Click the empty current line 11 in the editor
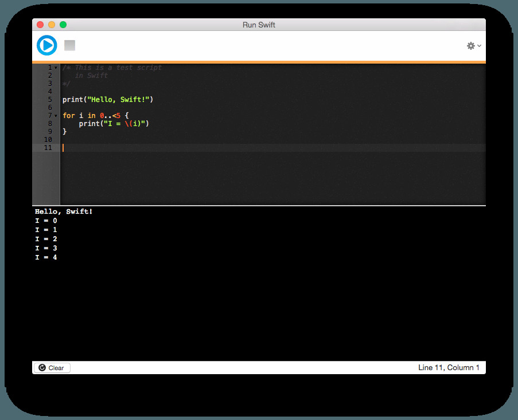The width and height of the screenshot is (518, 420). (x=273, y=148)
